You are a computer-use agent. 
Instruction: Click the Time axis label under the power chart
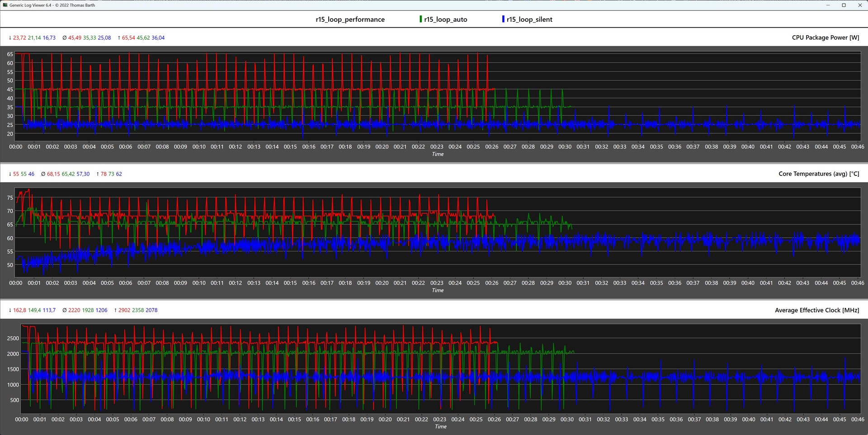(438, 154)
